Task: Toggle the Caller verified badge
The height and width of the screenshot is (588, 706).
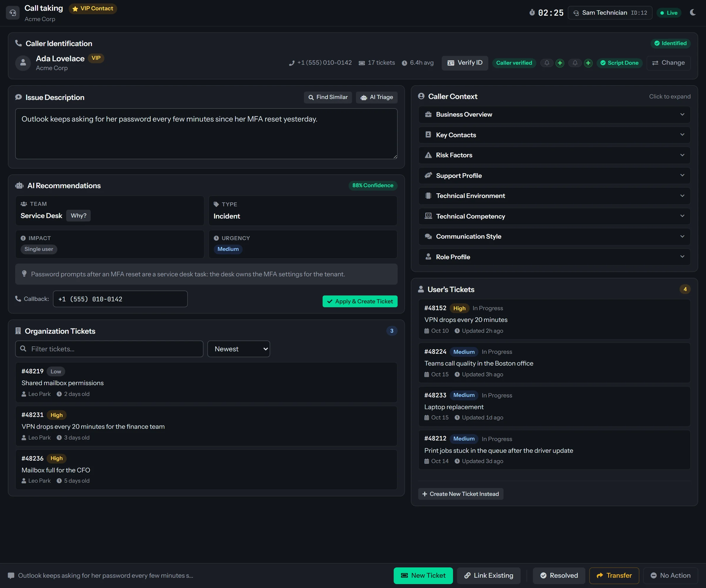Action: pyautogui.click(x=514, y=63)
